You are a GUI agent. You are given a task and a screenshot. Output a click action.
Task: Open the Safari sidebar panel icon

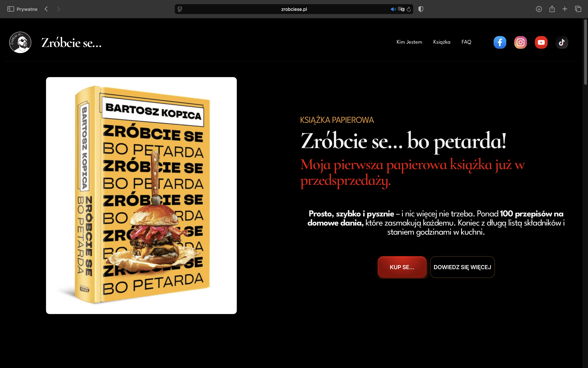[x=10, y=9]
